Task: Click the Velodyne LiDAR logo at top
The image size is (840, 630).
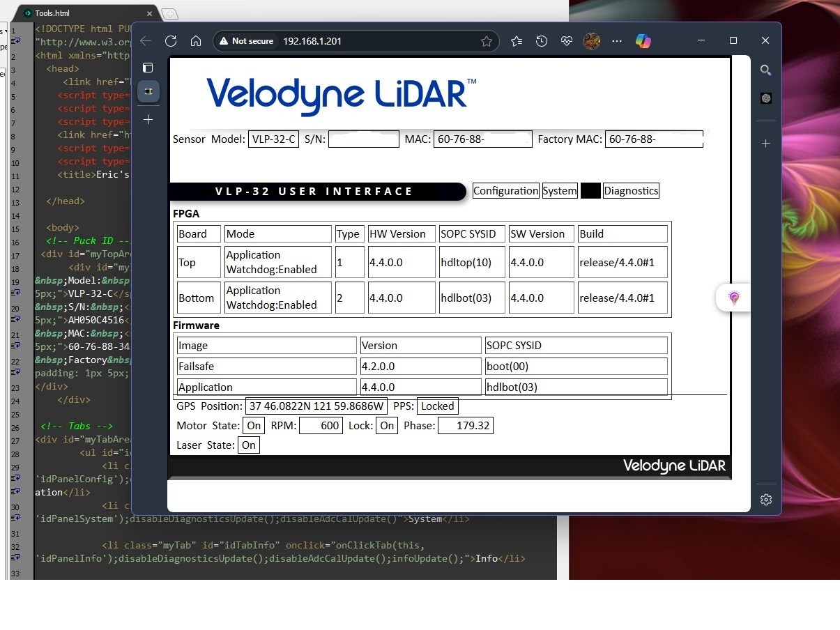Action: 342,95
